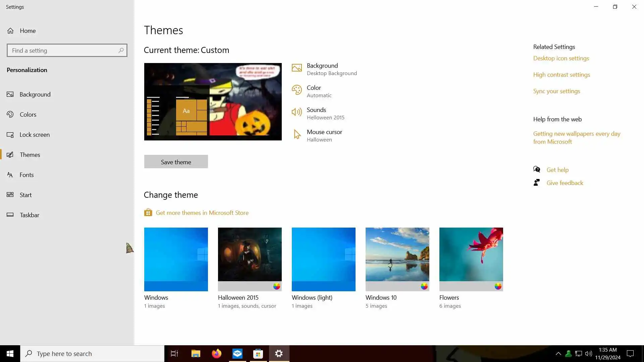Screen dimensions: 644x362
Task: Go to Lock screen settings
Action: tap(35, 135)
